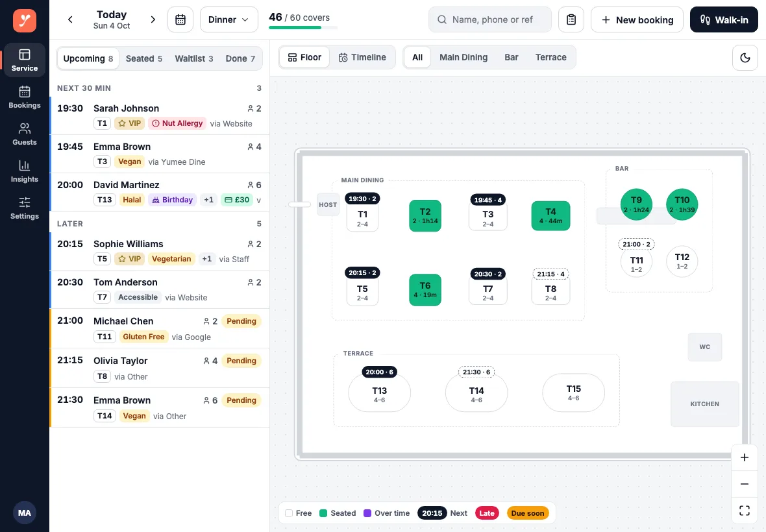
Task: Filter floor by Terrace area
Action: coord(551,58)
